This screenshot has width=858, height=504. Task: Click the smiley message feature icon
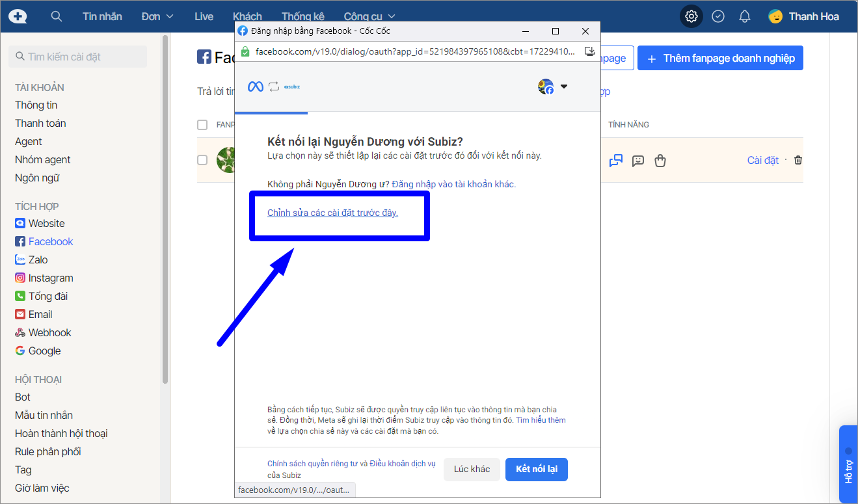(638, 161)
